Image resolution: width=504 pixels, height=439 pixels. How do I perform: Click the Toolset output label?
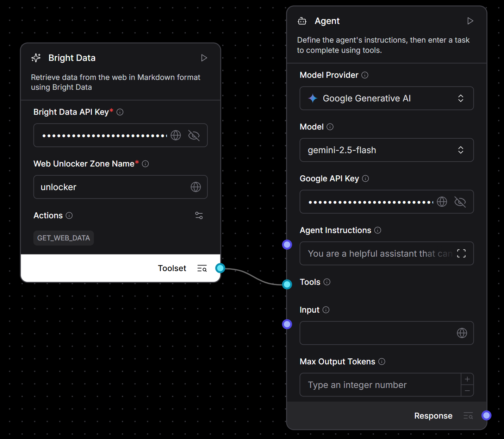tap(172, 268)
